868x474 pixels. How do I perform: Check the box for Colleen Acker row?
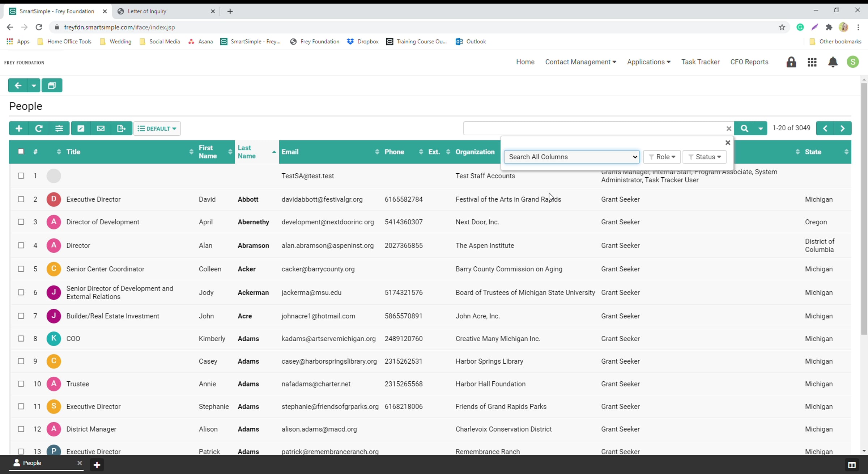pos(21,269)
